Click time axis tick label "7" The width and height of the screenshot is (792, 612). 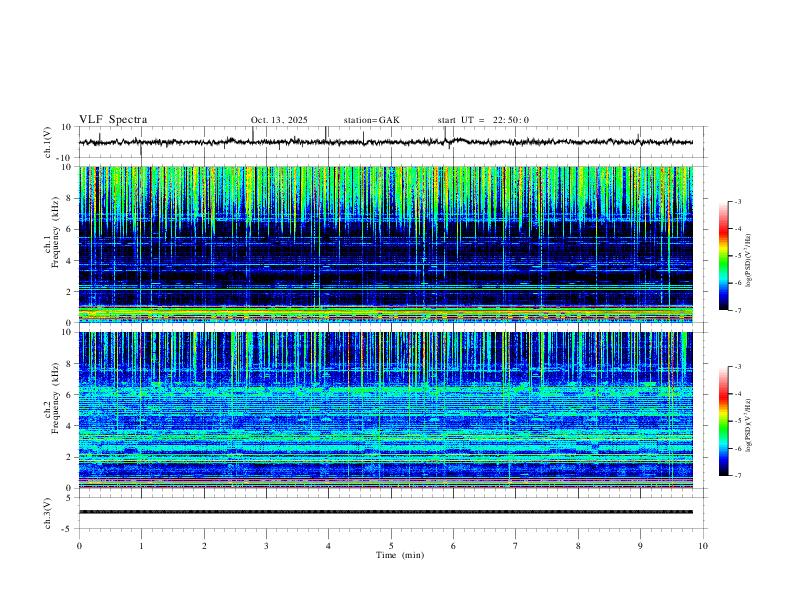(516, 546)
